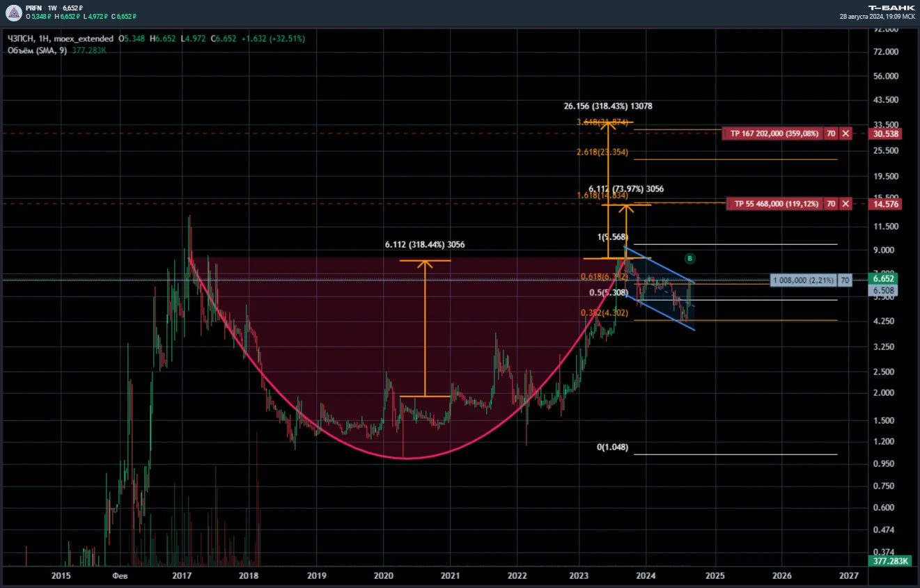
Task: Click the 28 августа 2024, 19:09 МСК timestamp
Action: coord(878,15)
